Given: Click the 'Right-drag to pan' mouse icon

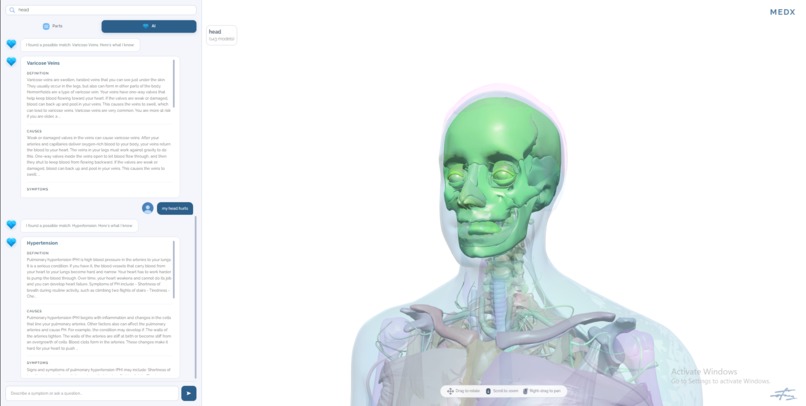Looking at the screenshot, I should coord(525,391).
